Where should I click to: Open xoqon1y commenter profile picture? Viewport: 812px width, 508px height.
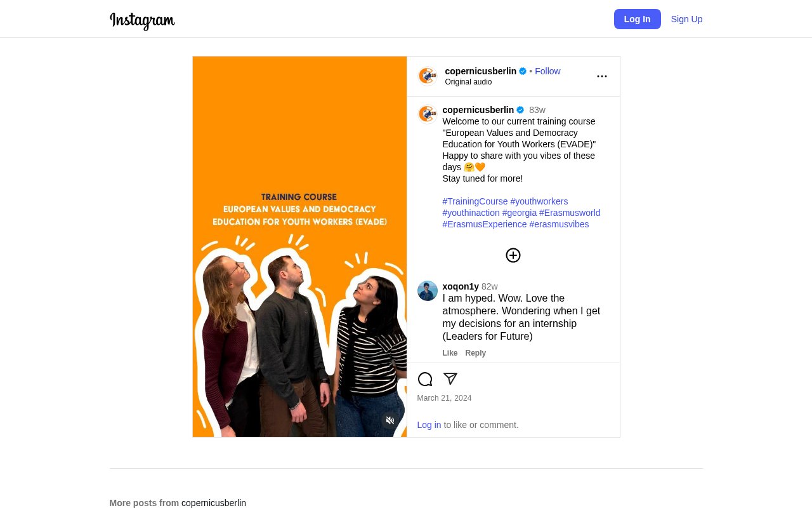point(428,291)
